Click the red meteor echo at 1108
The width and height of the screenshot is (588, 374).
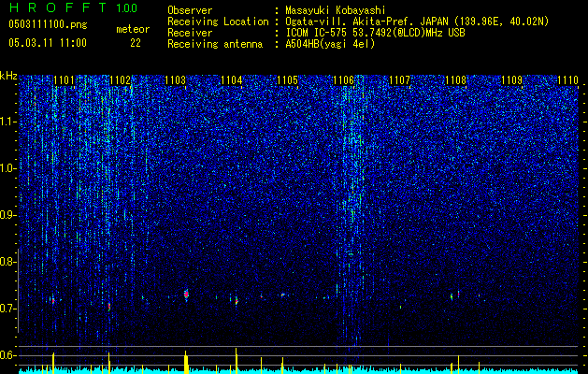[458, 294]
